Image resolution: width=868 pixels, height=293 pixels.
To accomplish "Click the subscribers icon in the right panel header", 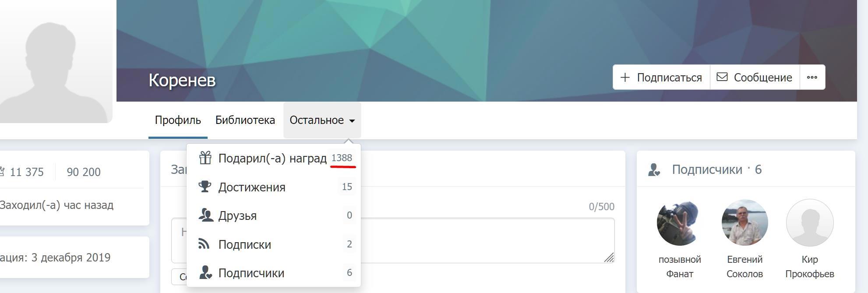I will coord(654,169).
